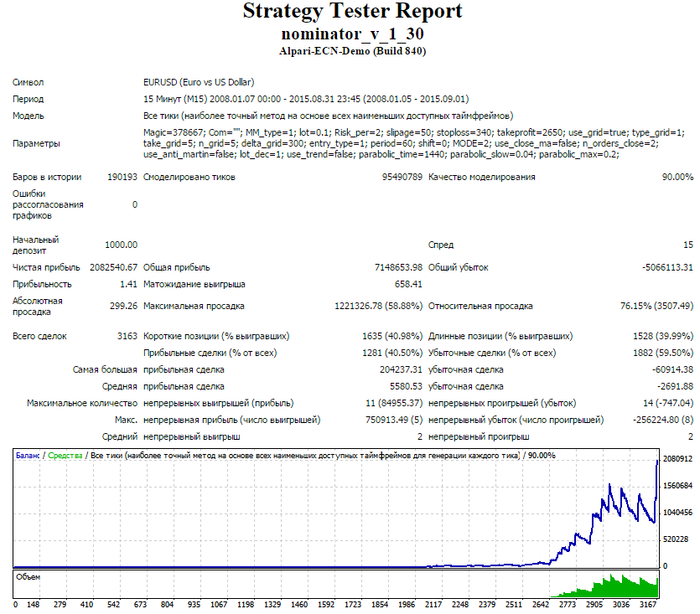This screenshot has height=614, width=700.
Task: Click profit factor value '1.41'
Action: pyautogui.click(x=128, y=285)
